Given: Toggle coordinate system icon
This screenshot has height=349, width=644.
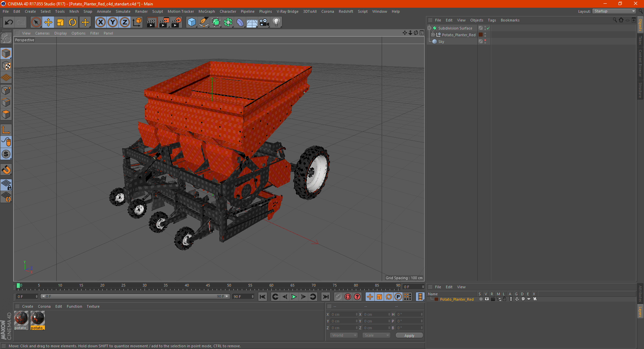Looking at the screenshot, I should [137, 22].
